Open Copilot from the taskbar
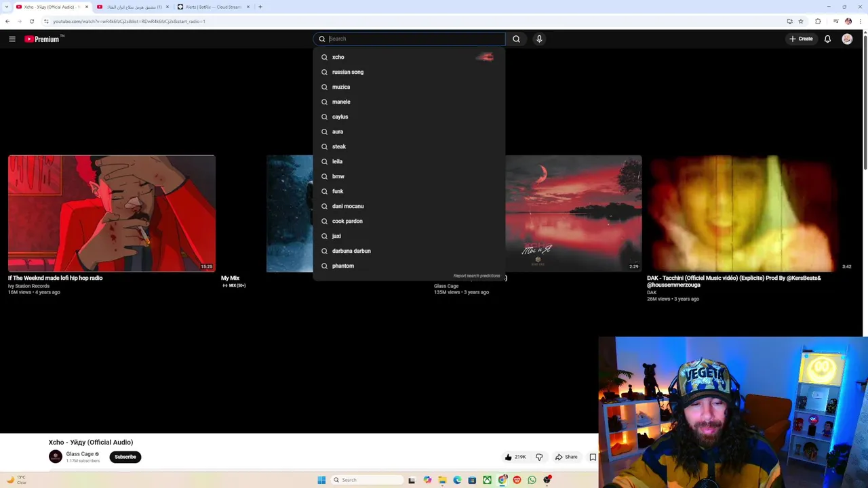 427,480
